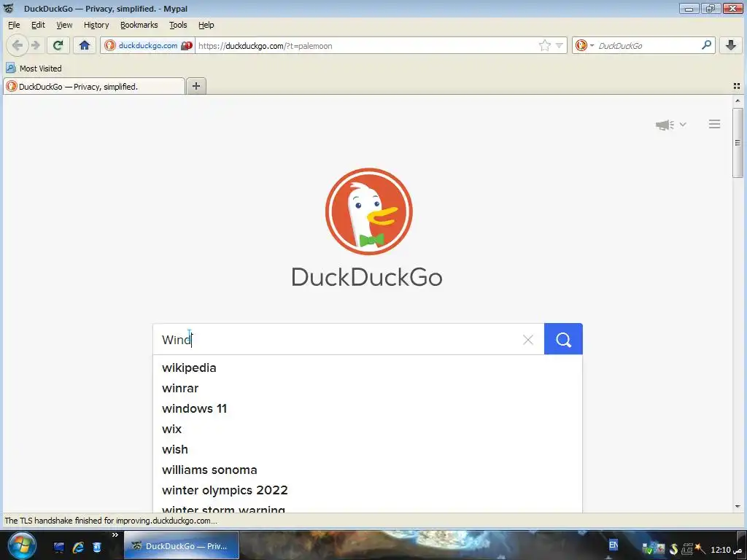The height and width of the screenshot is (560, 747).
Task: Select the DuckDuckGo browser tab
Action: point(94,87)
